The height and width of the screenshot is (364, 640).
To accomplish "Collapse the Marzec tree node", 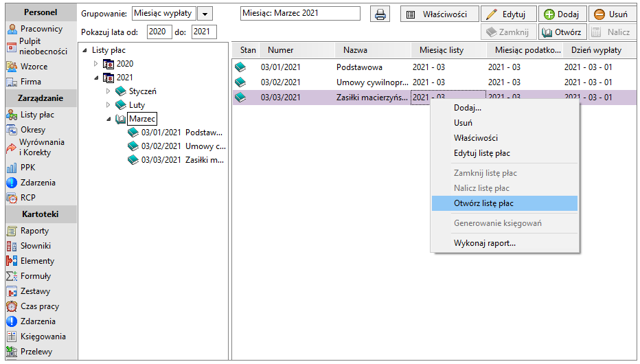I will pos(108,119).
